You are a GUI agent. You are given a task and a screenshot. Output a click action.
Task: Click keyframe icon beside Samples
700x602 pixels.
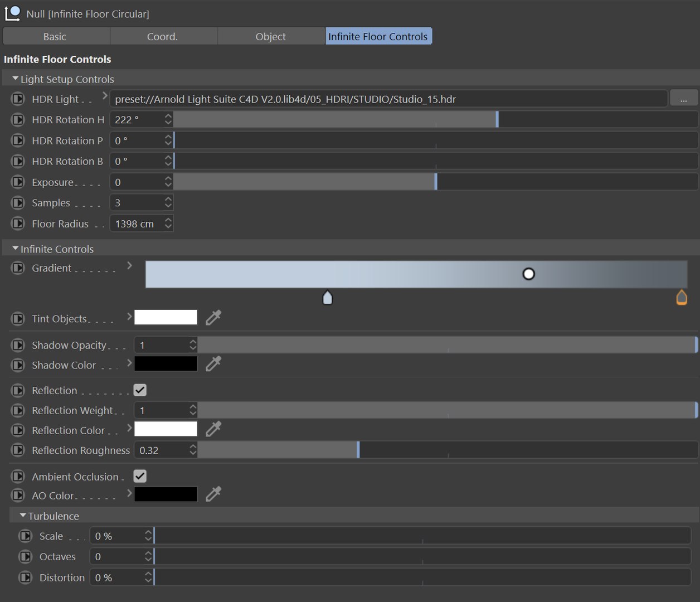point(18,203)
